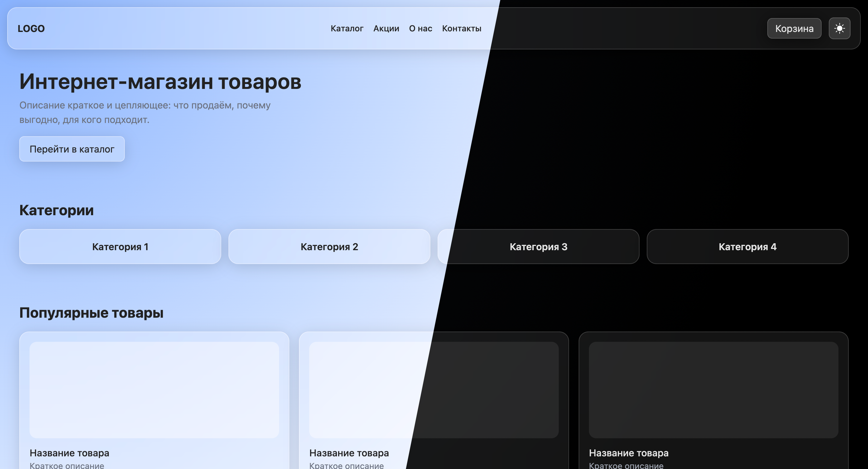Open first product's Название товара title
Viewport: 868px width, 469px height.
69,453
